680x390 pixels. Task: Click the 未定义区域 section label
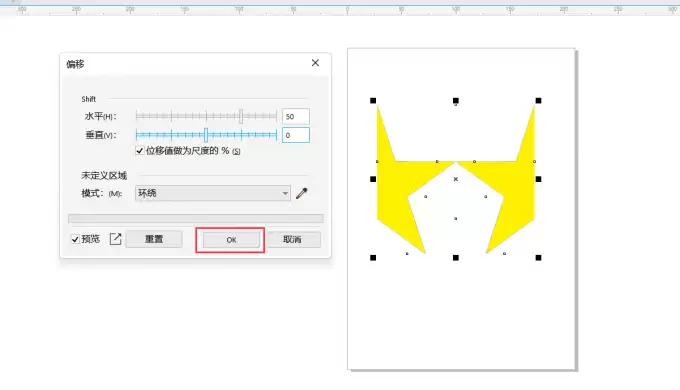(104, 176)
